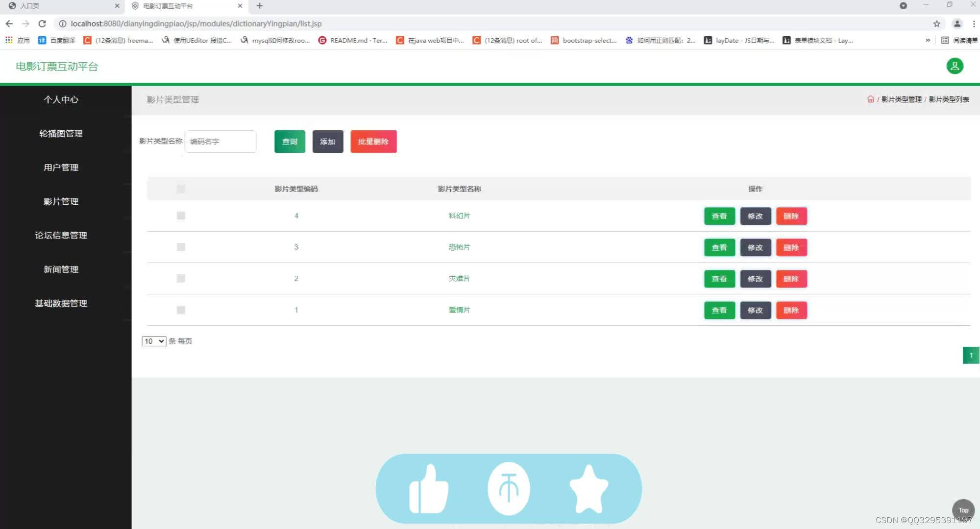Open the 10 per page dropdown

click(154, 341)
